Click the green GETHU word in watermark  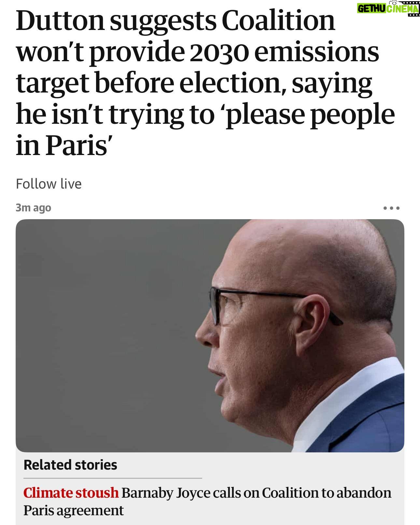tap(371, 9)
